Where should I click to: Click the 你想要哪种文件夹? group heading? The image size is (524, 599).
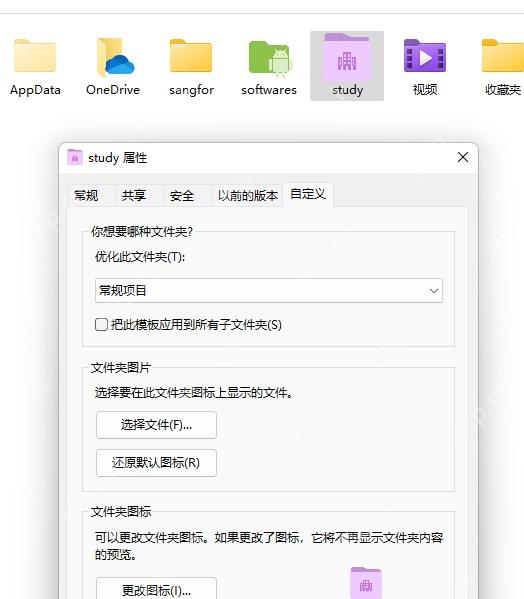(x=142, y=232)
